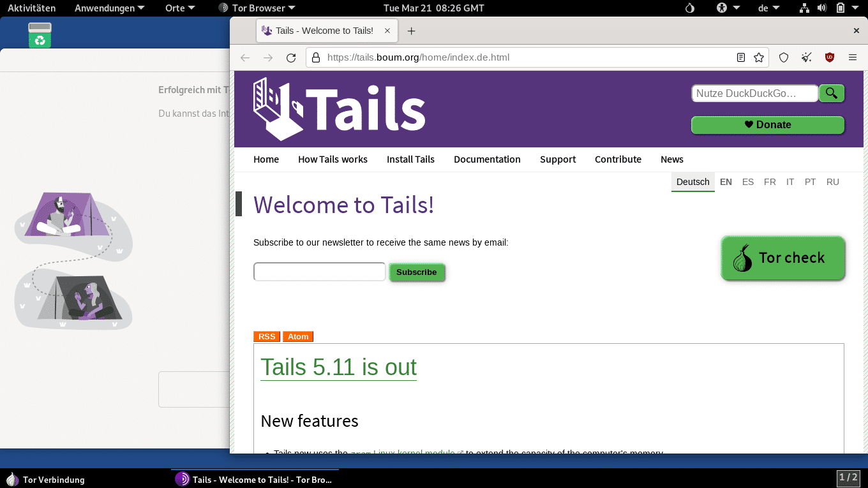
Task: Open a new browser tab with plus button
Action: (411, 31)
